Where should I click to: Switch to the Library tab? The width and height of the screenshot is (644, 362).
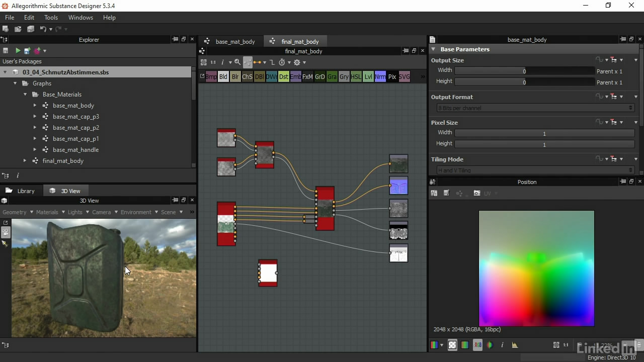21,191
